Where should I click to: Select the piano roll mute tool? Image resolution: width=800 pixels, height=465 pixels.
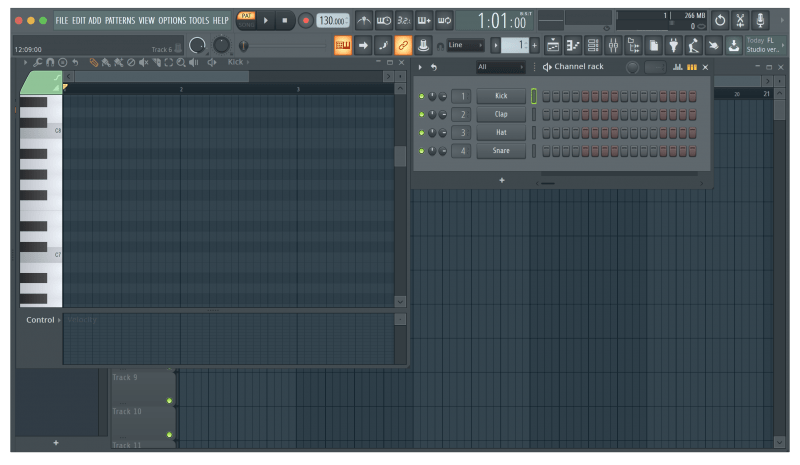coord(144,63)
